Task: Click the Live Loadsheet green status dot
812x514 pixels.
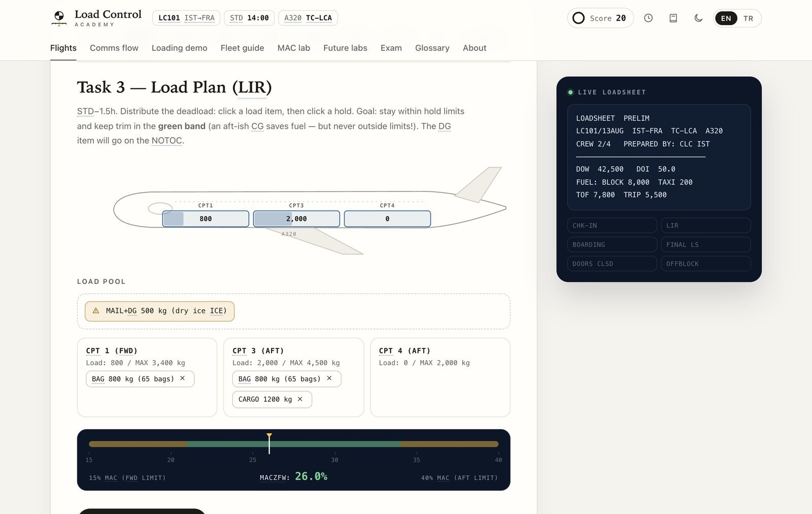Action: coord(570,92)
